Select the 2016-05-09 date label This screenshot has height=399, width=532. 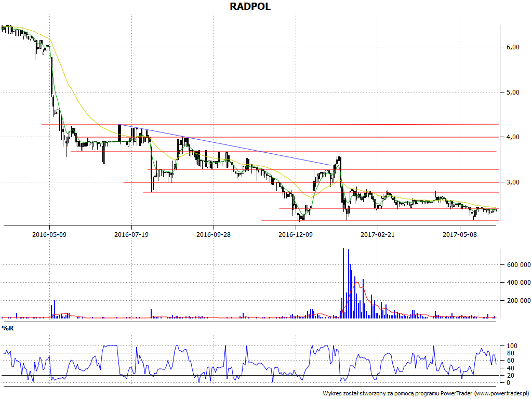[x=49, y=234]
